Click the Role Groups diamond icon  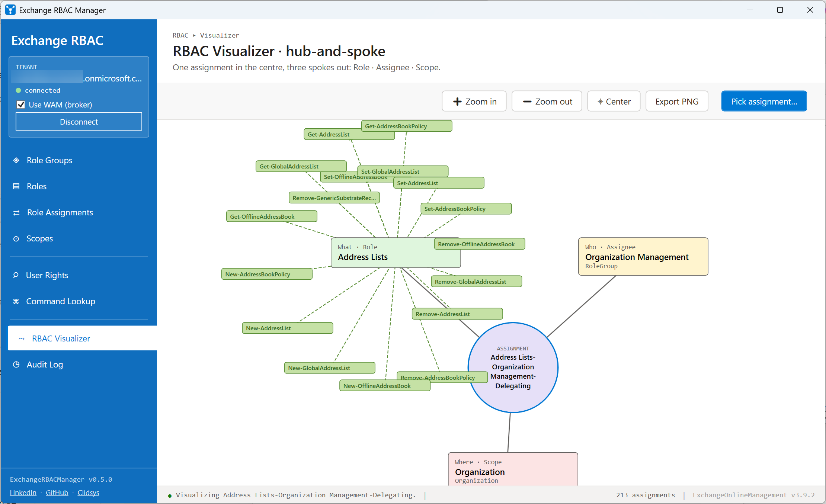[x=16, y=160]
